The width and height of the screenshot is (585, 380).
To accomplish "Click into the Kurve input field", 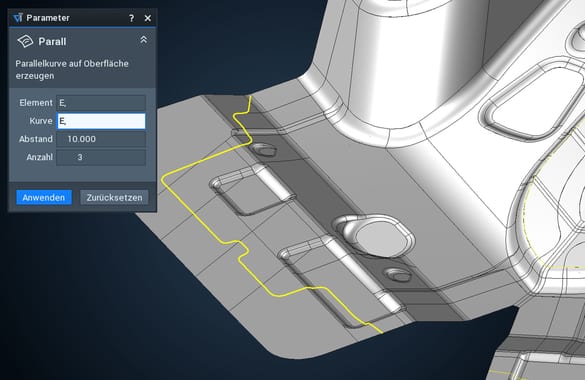I will coord(101,121).
